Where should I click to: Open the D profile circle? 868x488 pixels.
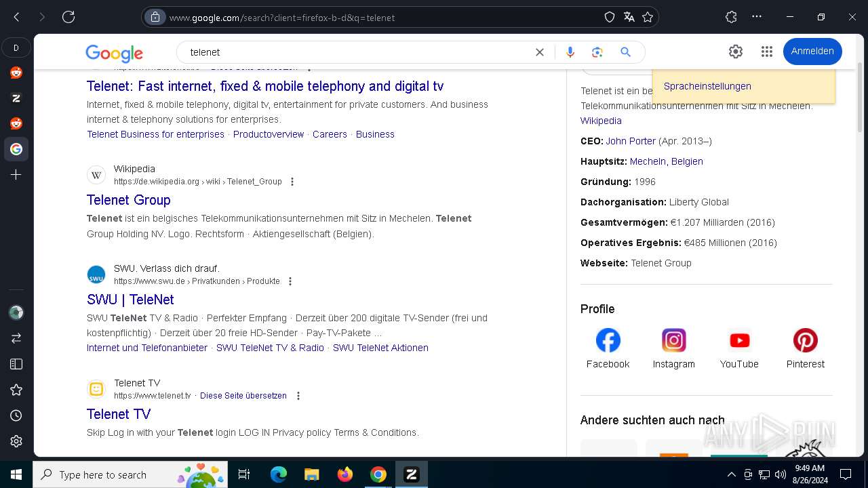tap(16, 47)
